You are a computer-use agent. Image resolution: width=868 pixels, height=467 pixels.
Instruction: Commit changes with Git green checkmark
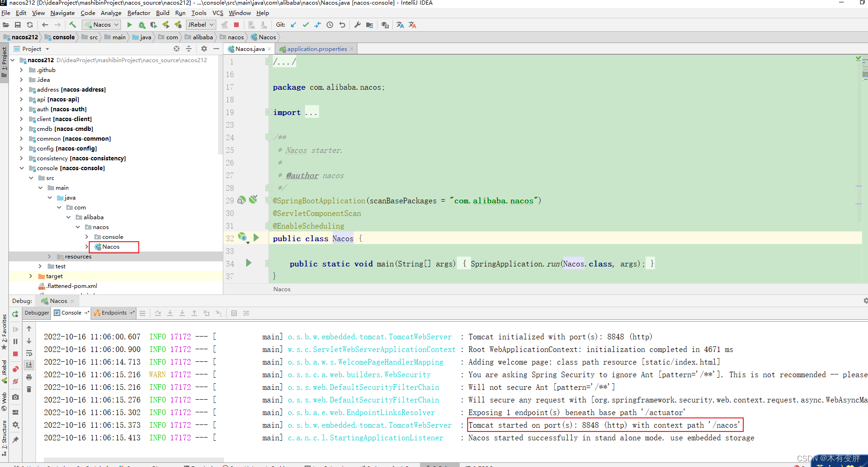click(x=306, y=25)
